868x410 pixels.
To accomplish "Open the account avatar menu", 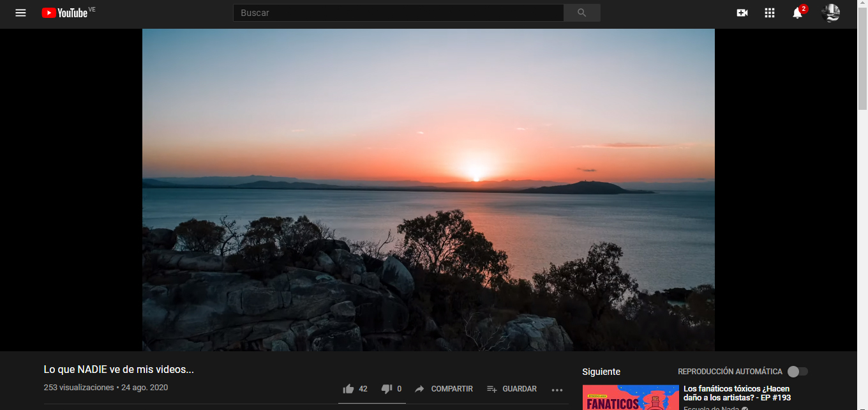I will (x=830, y=13).
